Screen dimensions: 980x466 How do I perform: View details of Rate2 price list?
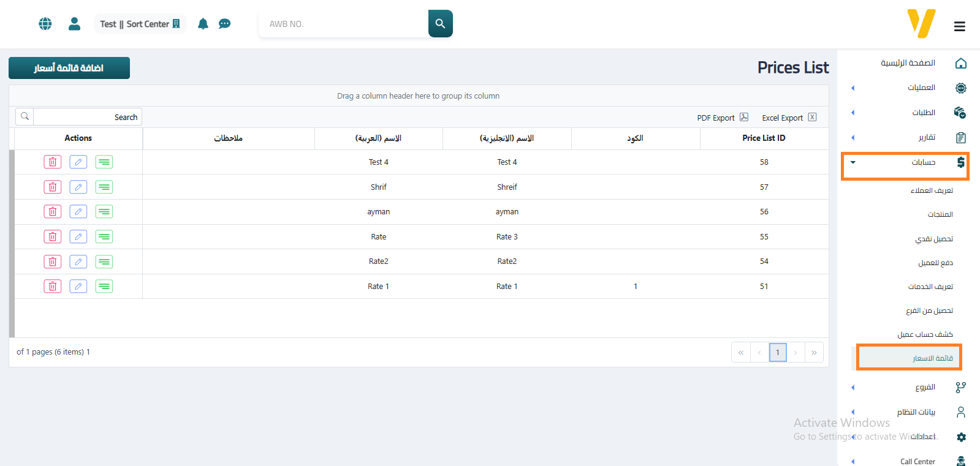click(104, 262)
